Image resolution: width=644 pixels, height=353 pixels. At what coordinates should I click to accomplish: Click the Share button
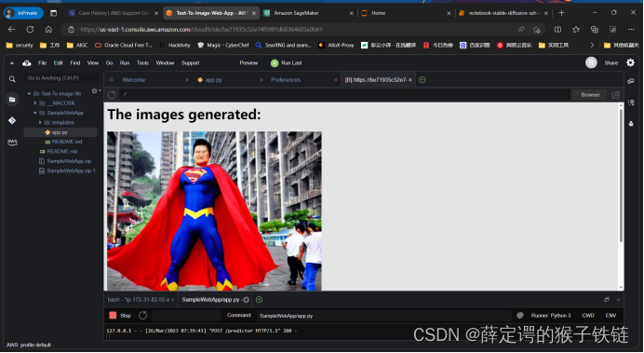point(611,63)
